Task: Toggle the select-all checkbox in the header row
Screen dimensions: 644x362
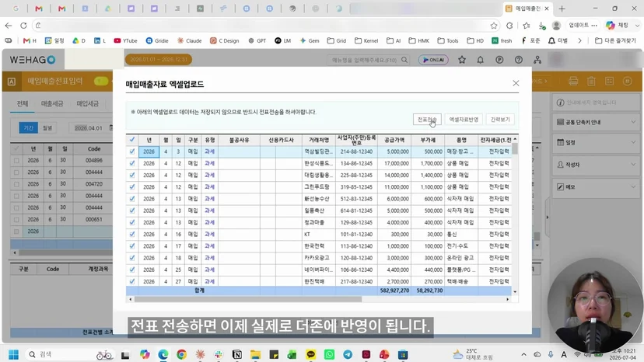Action: 132,140
